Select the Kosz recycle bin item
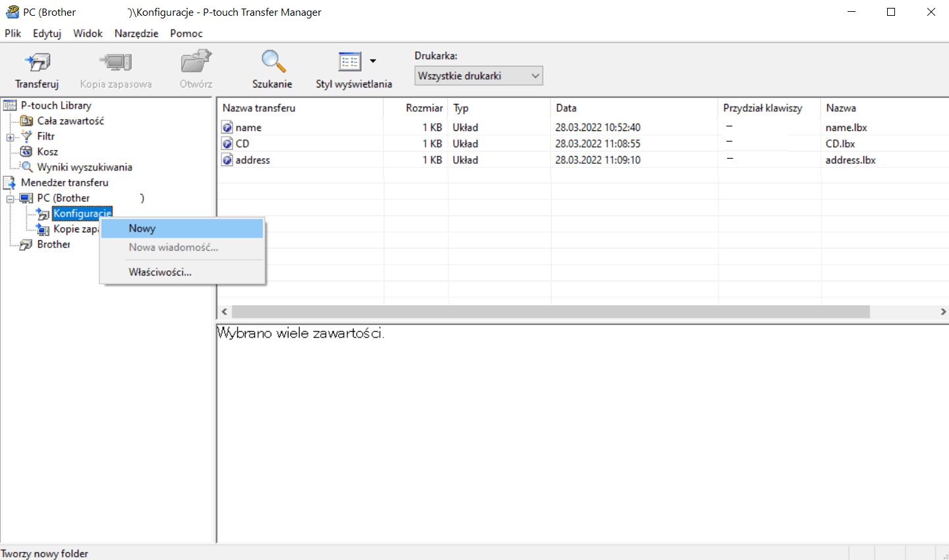 [47, 151]
